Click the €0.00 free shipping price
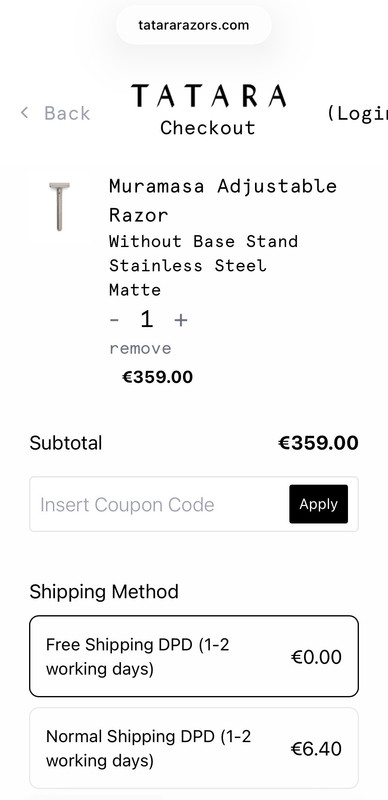388x800 pixels. [317, 657]
